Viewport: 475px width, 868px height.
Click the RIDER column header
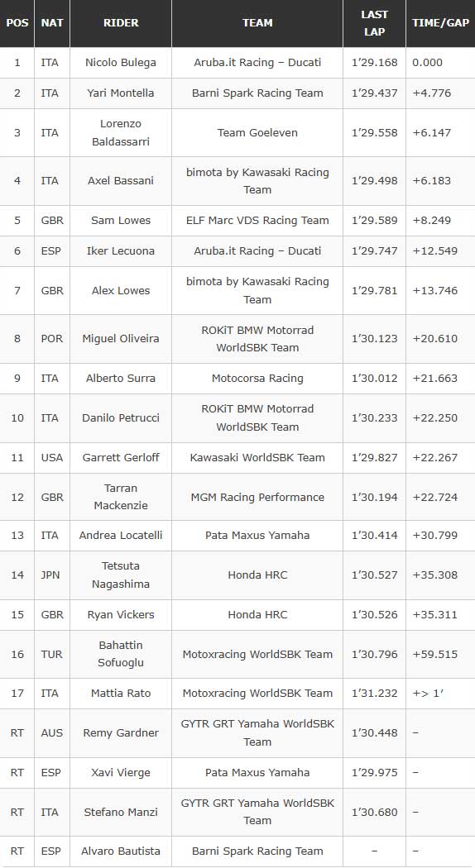point(121,22)
